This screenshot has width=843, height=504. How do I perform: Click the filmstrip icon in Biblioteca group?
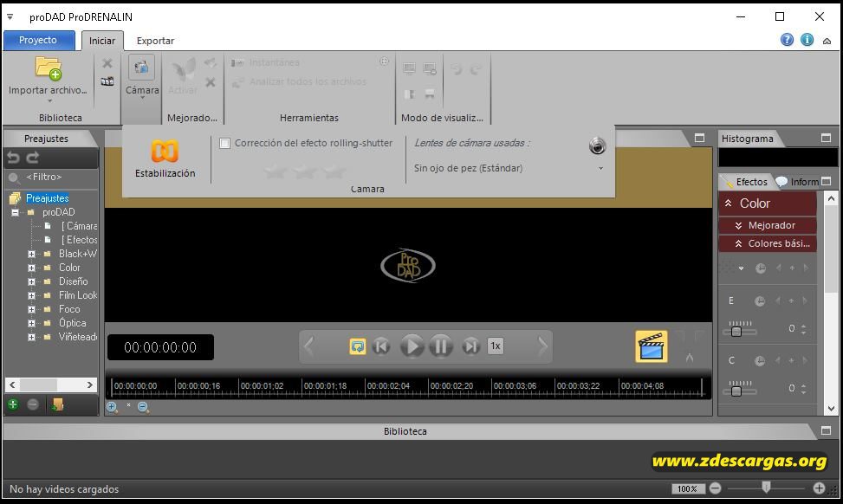[x=107, y=81]
